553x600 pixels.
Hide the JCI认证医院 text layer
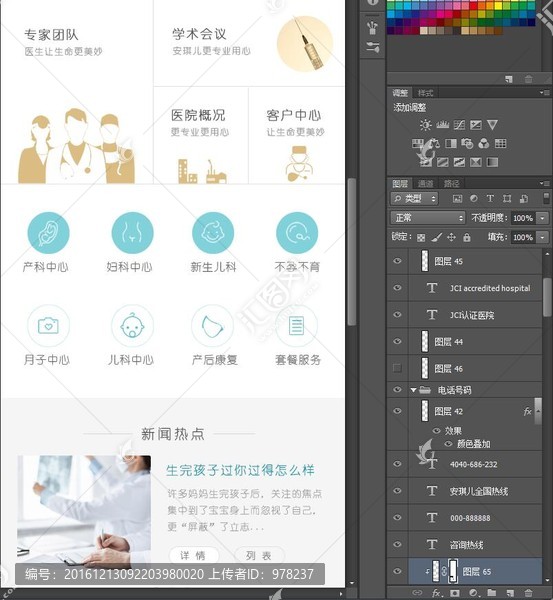coord(398,315)
